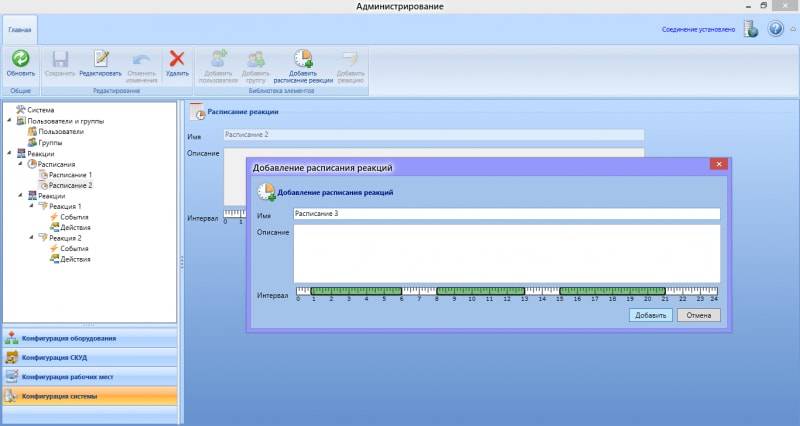This screenshot has width=800, height=426.
Task: Select Пользователи in the tree
Action: point(61,131)
